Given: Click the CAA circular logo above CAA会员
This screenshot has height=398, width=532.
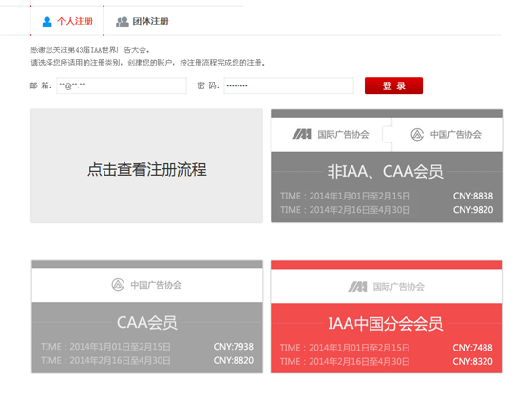Looking at the screenshot, I should pos(118,285).
